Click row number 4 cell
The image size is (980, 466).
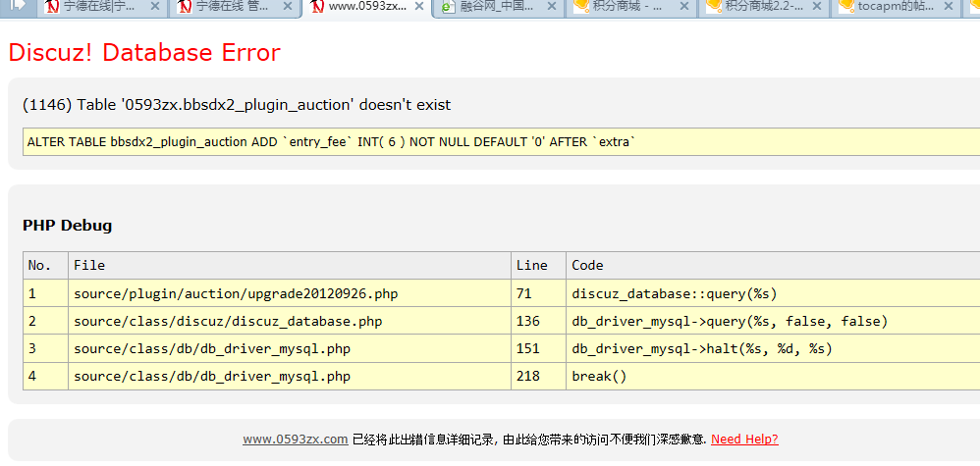tap(45, 376)
